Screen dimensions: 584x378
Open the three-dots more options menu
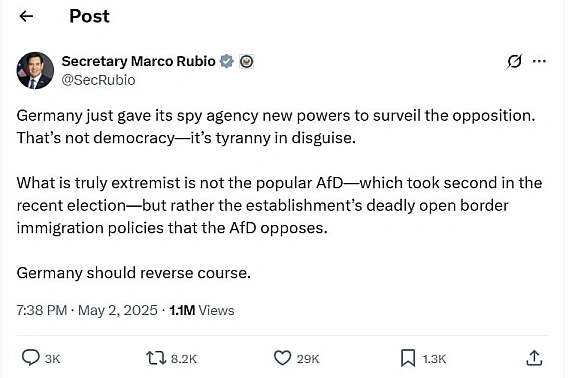(539, 61)
